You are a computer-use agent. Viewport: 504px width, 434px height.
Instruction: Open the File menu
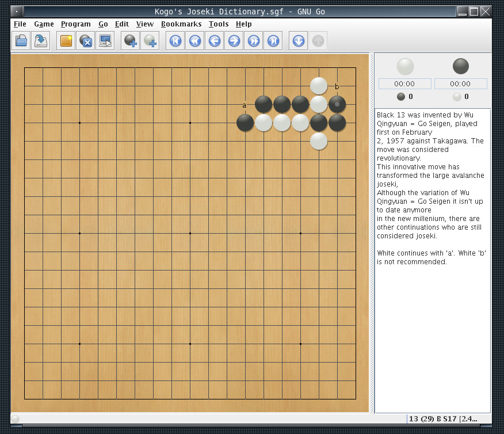(x=20, y=24)
